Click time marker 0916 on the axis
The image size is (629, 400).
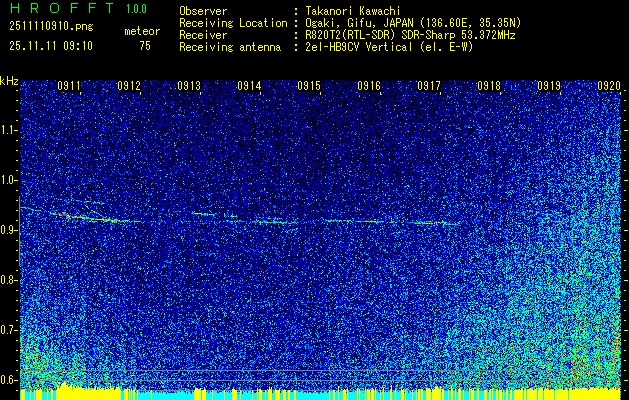369,85
